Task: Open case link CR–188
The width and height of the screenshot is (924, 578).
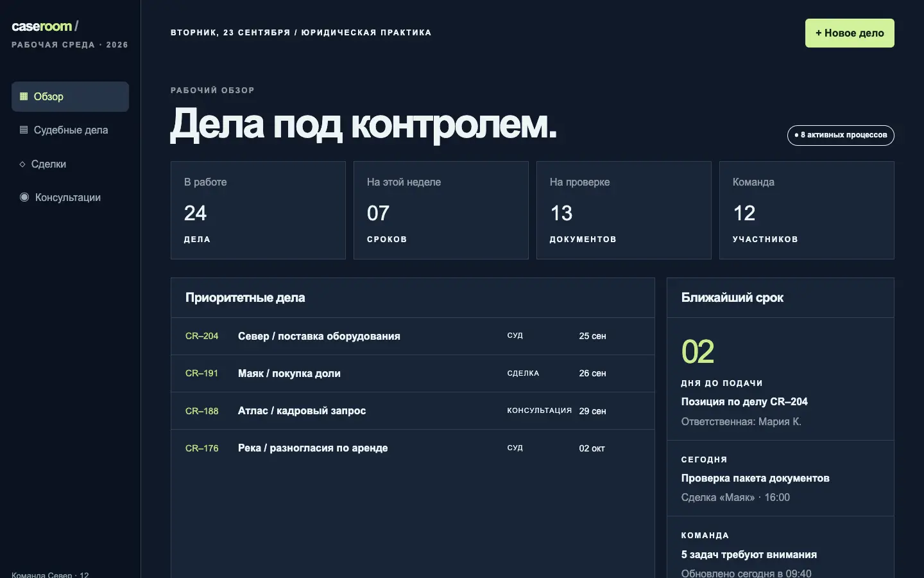Action: (x=201, y=411)
